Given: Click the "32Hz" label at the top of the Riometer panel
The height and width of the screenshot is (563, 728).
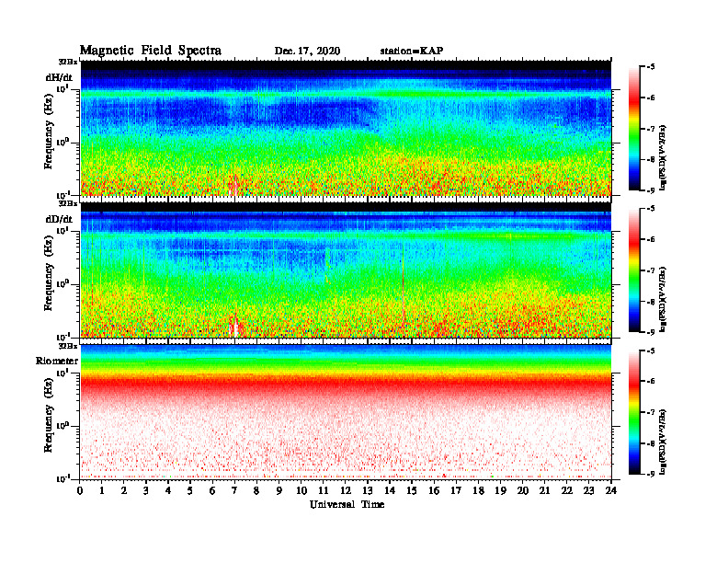Looking at the screenshot, I should (x=68, y=346).
